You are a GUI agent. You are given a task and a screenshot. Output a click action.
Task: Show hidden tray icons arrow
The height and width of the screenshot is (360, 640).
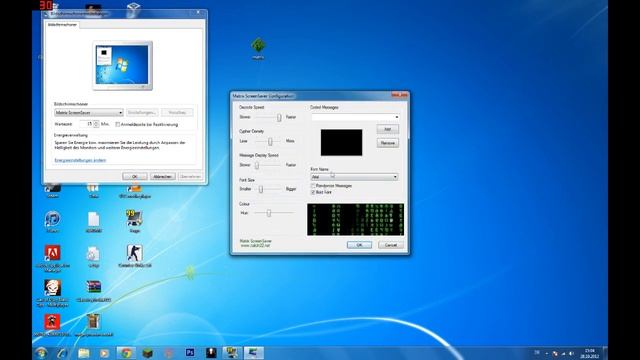click(547, 353)
